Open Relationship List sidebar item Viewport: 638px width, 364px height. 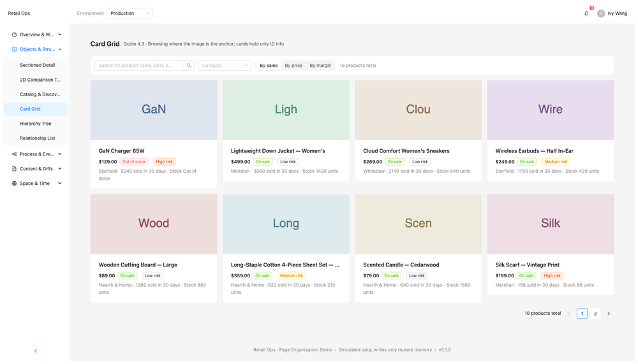(36, 138)
